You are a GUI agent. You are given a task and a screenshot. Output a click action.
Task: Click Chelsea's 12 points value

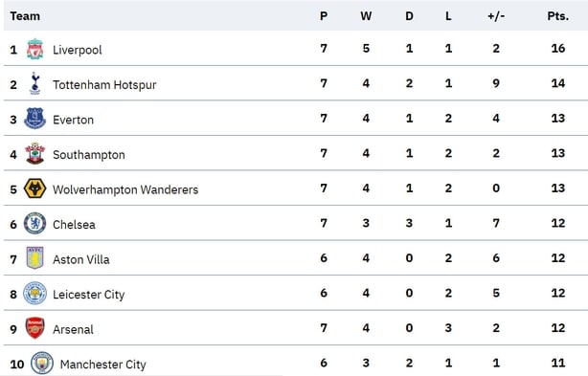click(558, 223)
